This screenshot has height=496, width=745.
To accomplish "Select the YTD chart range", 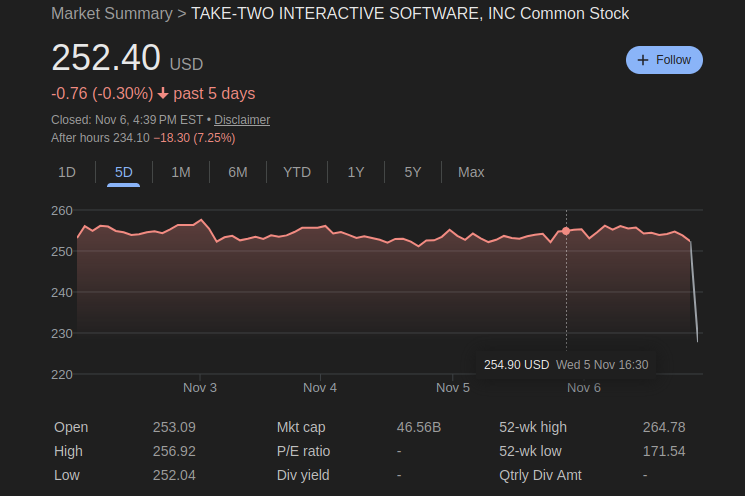I will pos(297,172).
